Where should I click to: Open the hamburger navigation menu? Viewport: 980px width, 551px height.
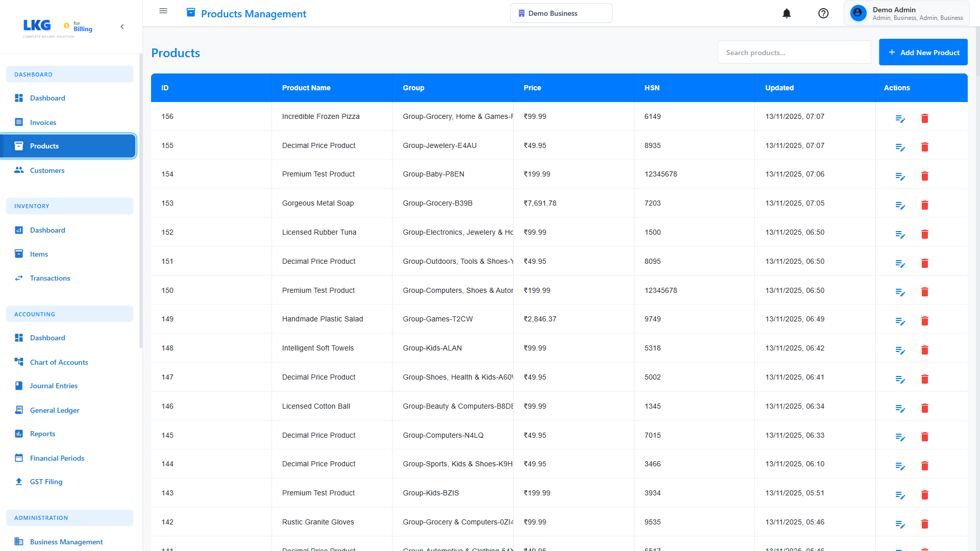coord(163,11)
